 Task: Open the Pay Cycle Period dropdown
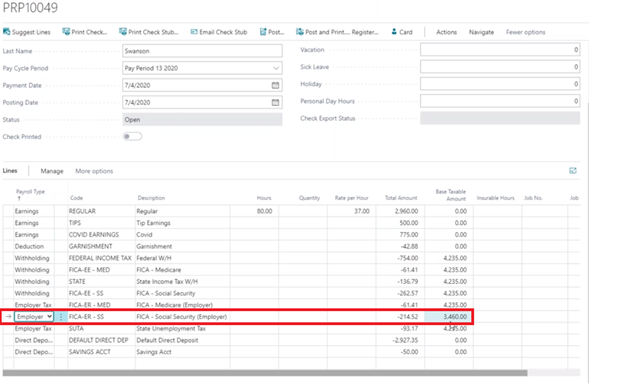click(276, 68)
